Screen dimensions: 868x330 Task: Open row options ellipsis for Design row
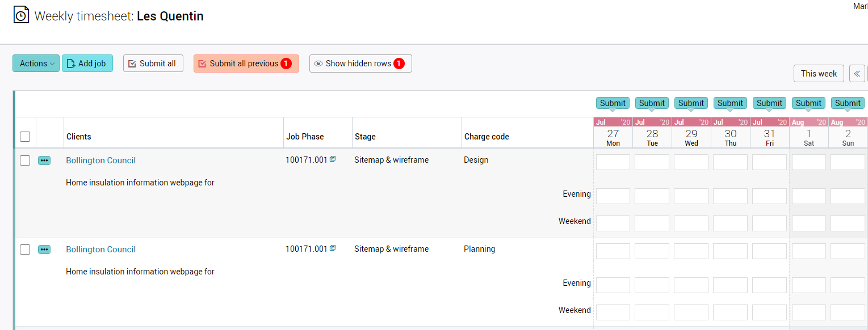click(x=44, y=160)
